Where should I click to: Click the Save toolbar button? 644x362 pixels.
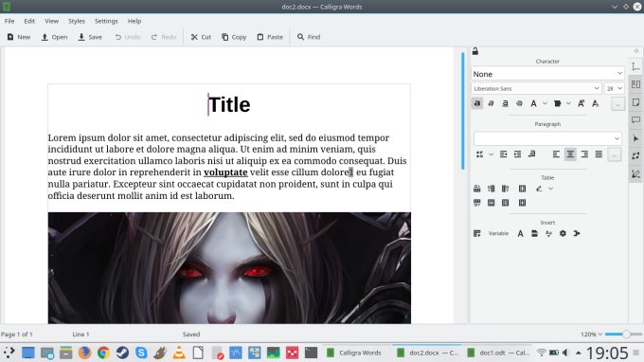tap(90, 37)
